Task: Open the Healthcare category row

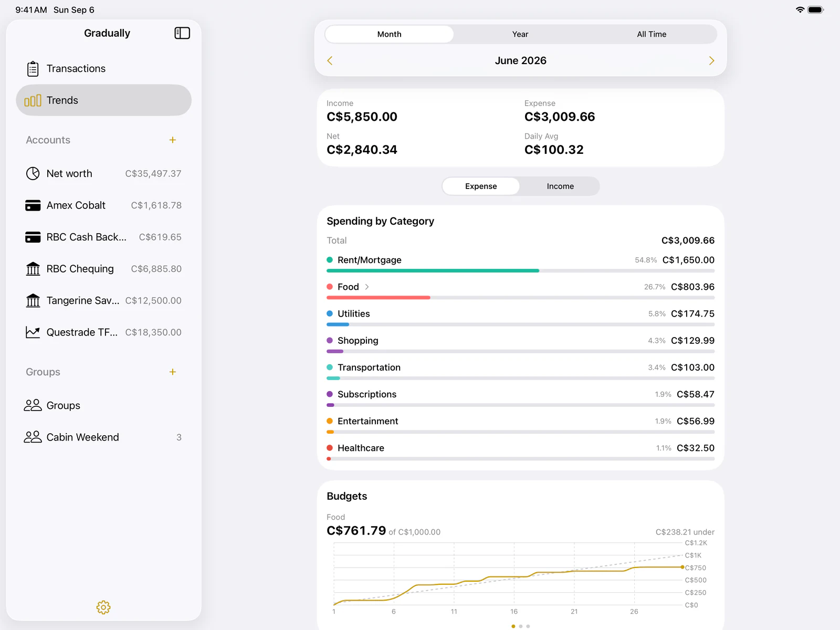Action: (520, 451)
